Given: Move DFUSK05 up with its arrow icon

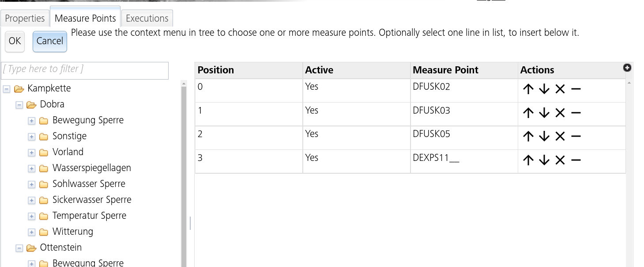Looking at the screenshot, I should point(528,136).
